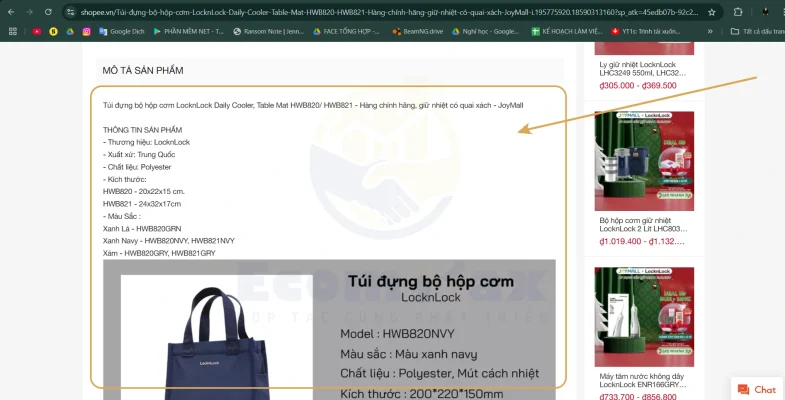Click the ₫733.700 - ₫856.800 price
The width and height of the screenshot is (785, 400).
(638, 396)
